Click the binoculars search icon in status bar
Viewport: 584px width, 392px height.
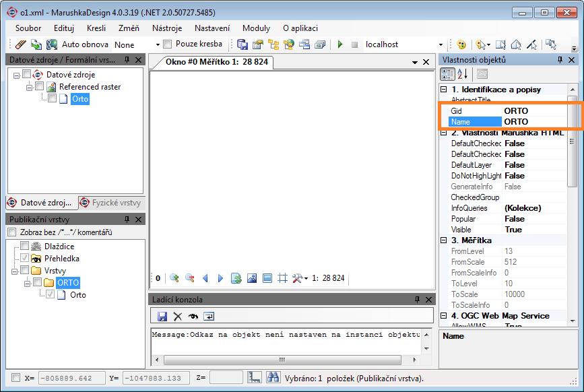273,377
